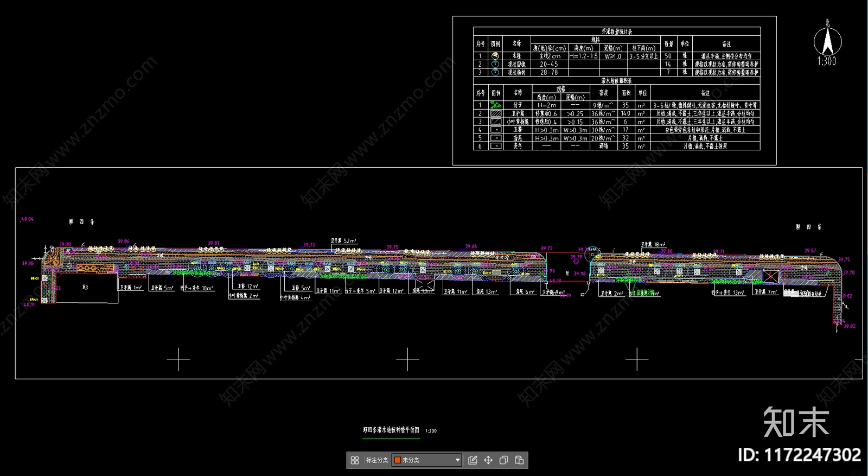868x476 pixels.
Task: Click the 28-78 cell in the tree table
Action: [x=549, y=72]
